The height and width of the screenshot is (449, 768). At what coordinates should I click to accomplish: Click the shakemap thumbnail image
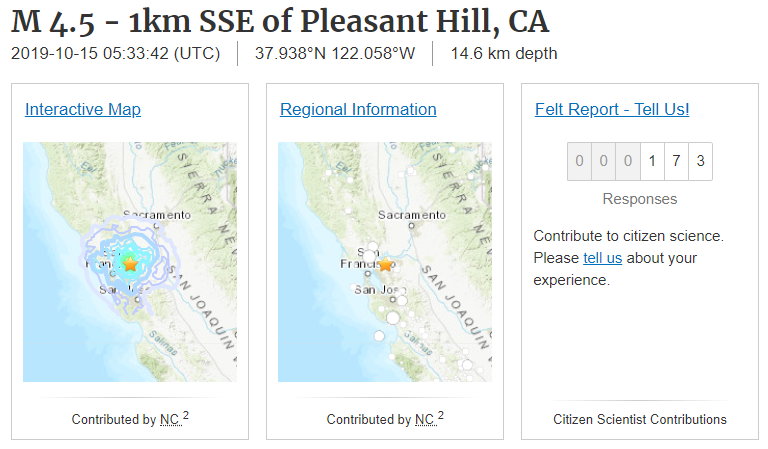tap(130, 262)
